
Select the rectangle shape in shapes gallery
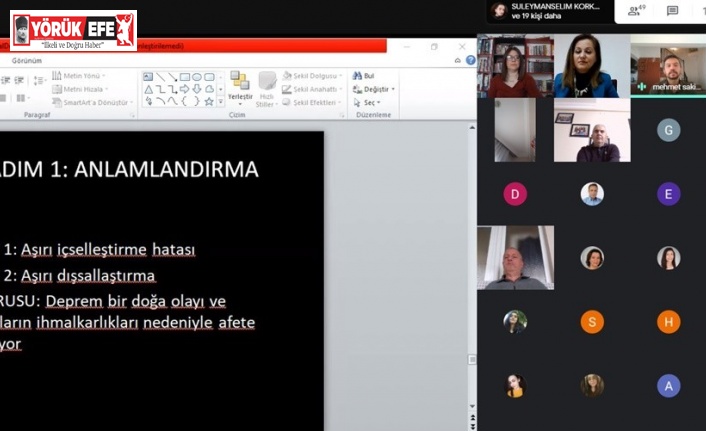[x=184, y=77]
